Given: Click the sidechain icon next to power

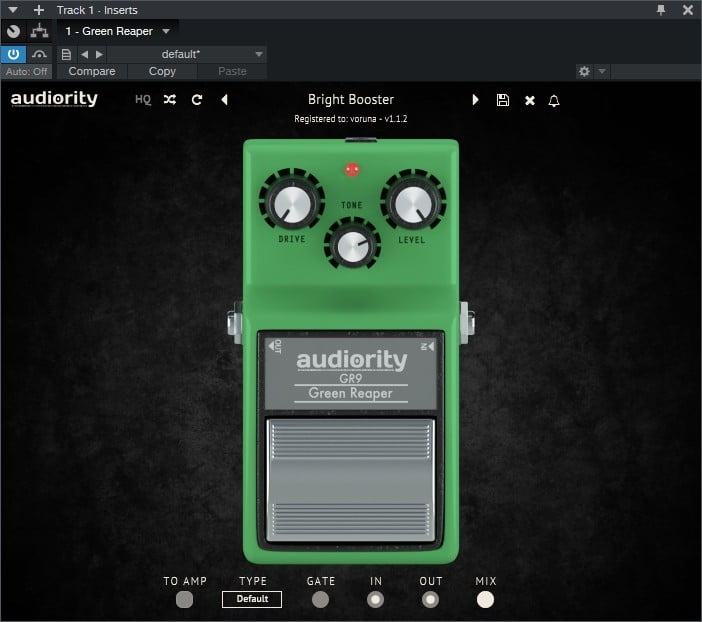Looking at the screenshot, I should [x=39, y=54].
